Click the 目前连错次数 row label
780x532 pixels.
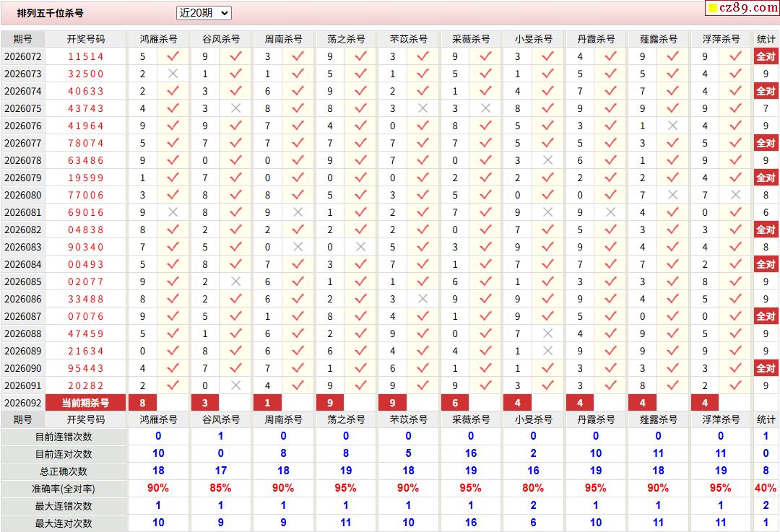pyautogui.click(x=63, y=437)
